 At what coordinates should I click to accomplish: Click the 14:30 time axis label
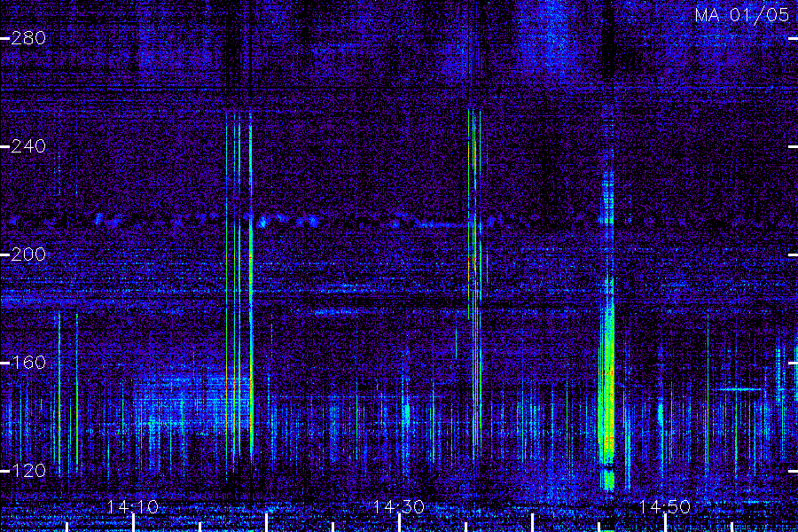click(x=399, y=507)
